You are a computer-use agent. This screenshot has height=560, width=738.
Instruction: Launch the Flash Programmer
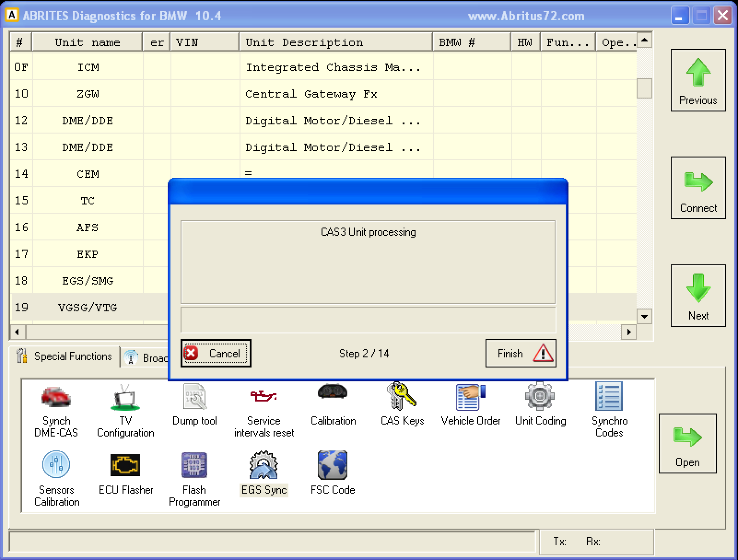tap(194, 479)
